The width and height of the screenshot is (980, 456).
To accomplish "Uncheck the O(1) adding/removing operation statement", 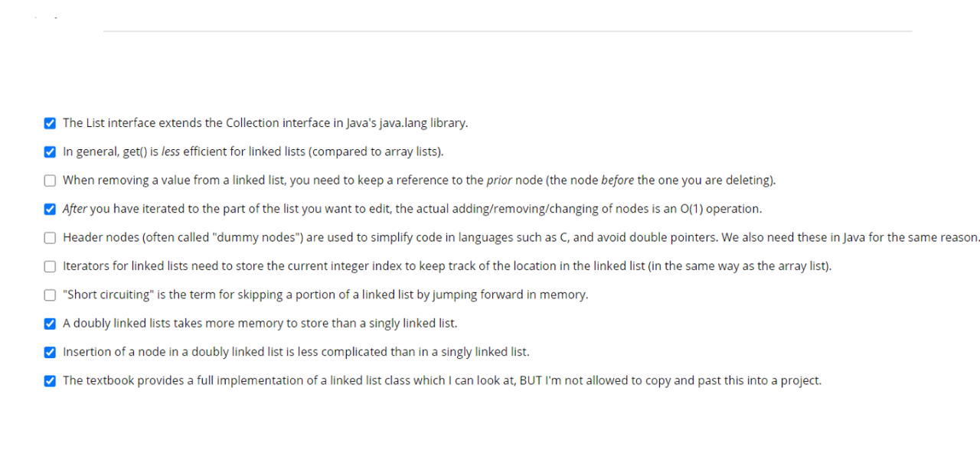I will 50,208.
